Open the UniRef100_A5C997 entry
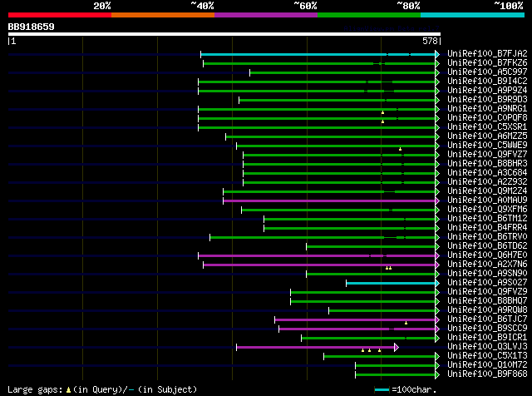This screenshot has width=532, height=396. coord(487,72)
